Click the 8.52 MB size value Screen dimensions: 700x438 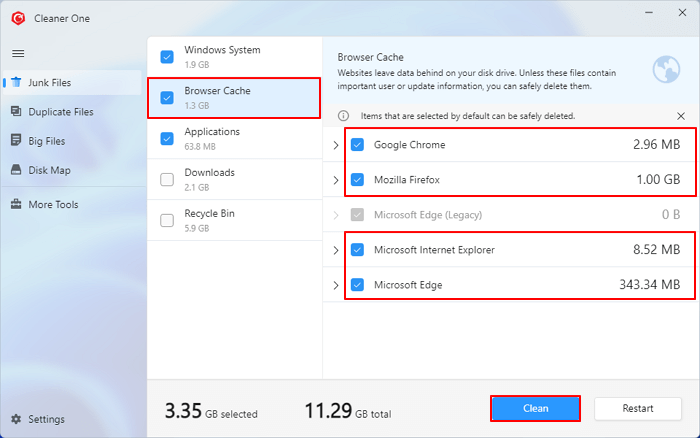tap(656, 249)
